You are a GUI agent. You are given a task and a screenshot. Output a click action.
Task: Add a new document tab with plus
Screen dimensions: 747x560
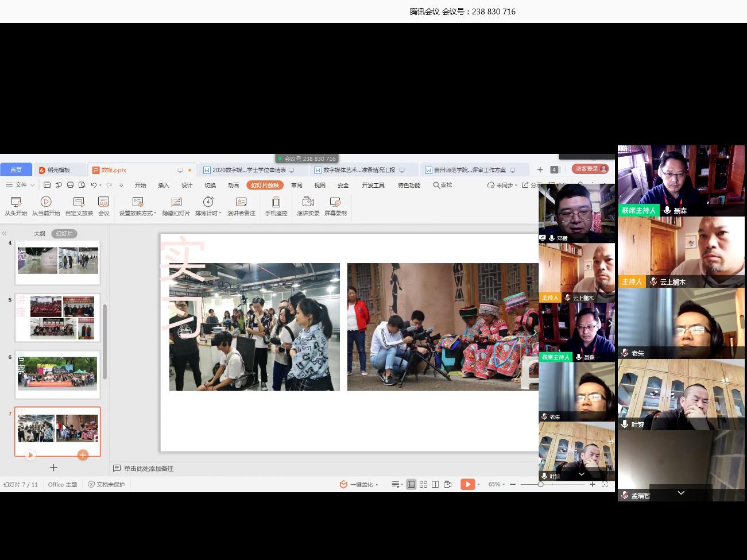point(540,169)
